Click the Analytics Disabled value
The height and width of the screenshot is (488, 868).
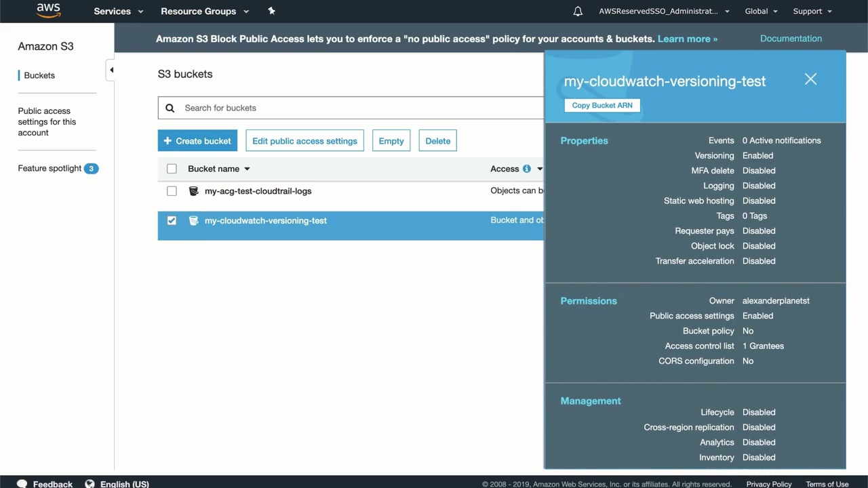pos(759,443)
